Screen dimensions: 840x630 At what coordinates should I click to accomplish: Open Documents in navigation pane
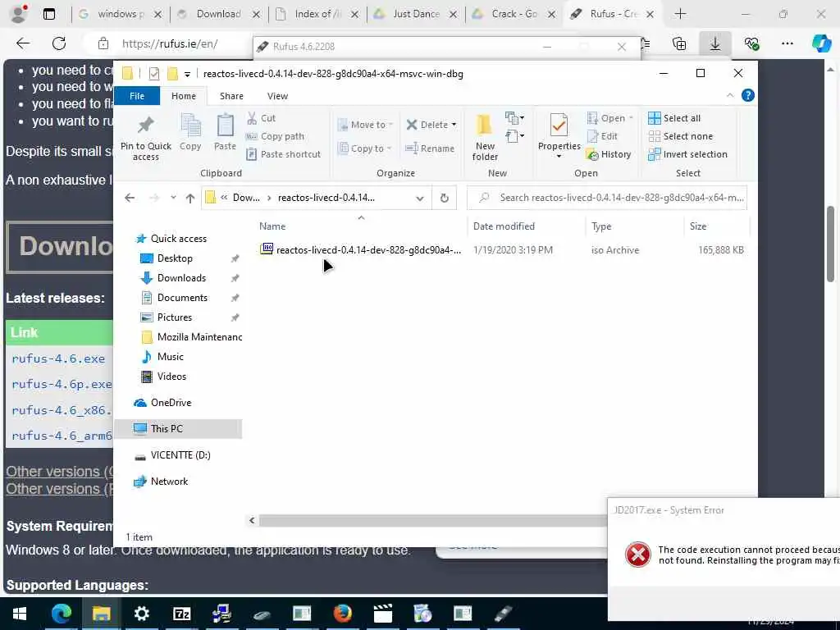click(x=181, y=298)
